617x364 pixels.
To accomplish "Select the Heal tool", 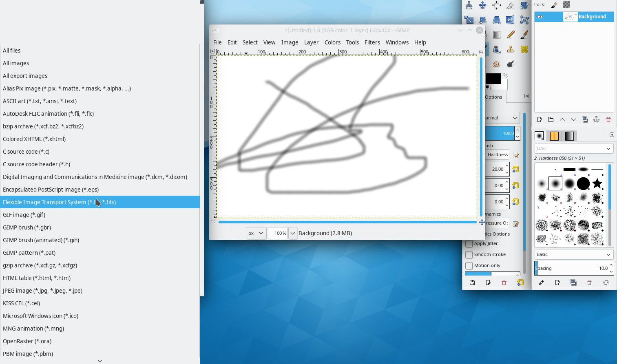I will click(x=524, y=49).
